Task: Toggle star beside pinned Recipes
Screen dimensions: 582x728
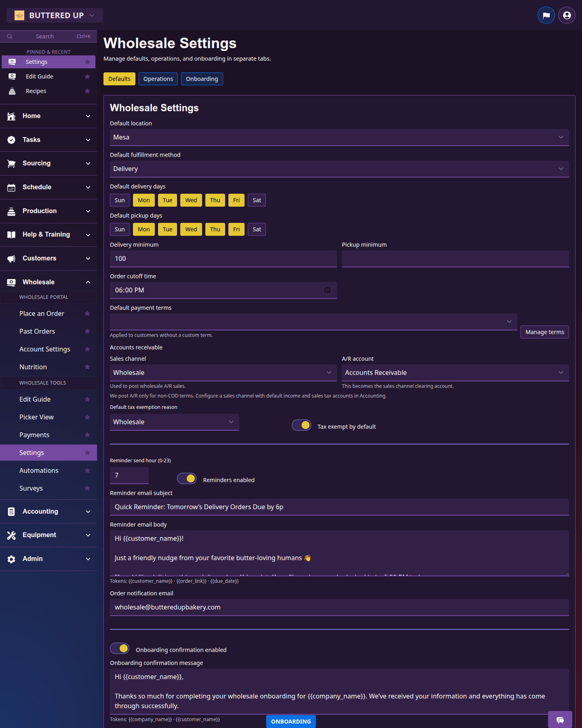Action: [87, 91]
